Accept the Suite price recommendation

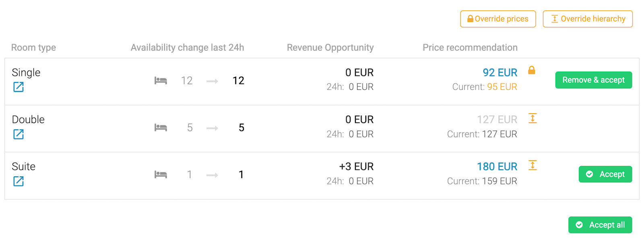605,174
